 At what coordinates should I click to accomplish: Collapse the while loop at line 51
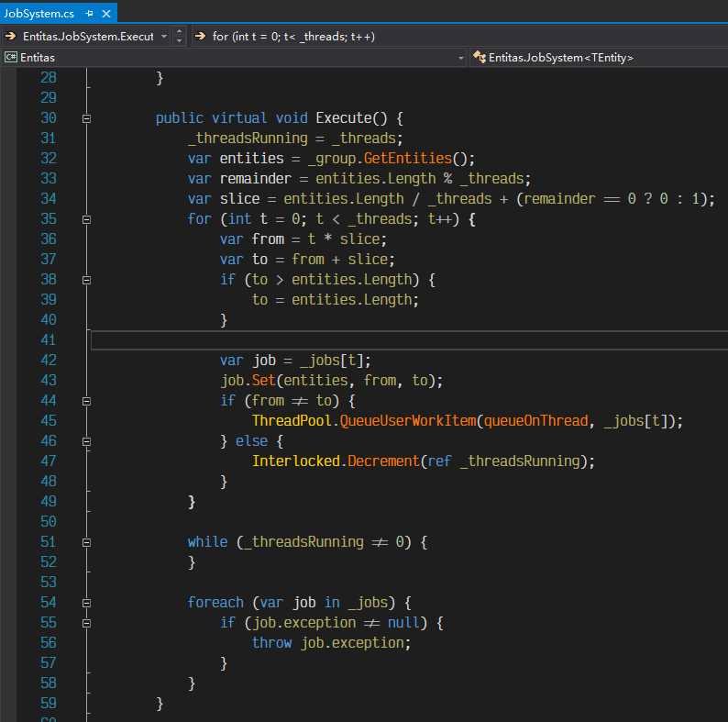tap(86, 543)
